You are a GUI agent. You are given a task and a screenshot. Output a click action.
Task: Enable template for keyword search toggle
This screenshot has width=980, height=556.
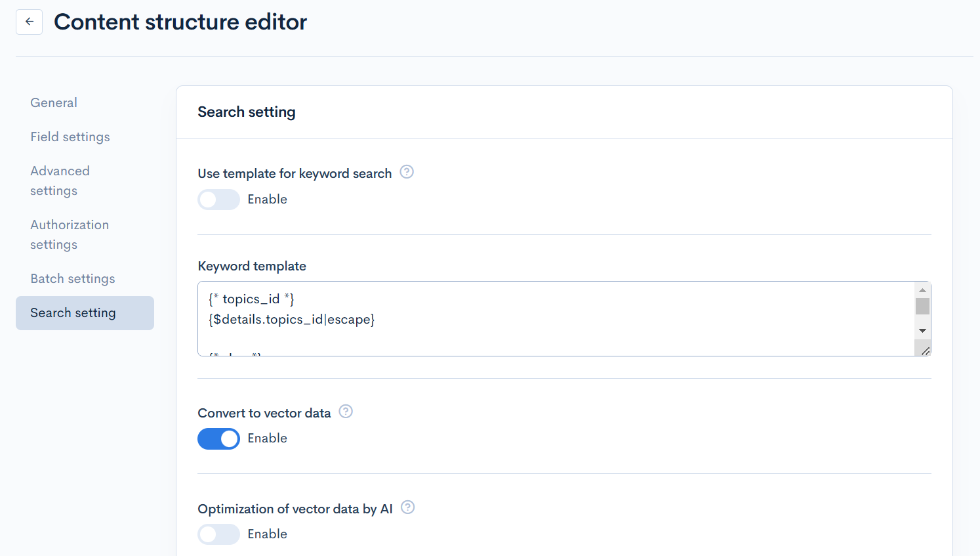pyautogui.click(x=218, y=200)
